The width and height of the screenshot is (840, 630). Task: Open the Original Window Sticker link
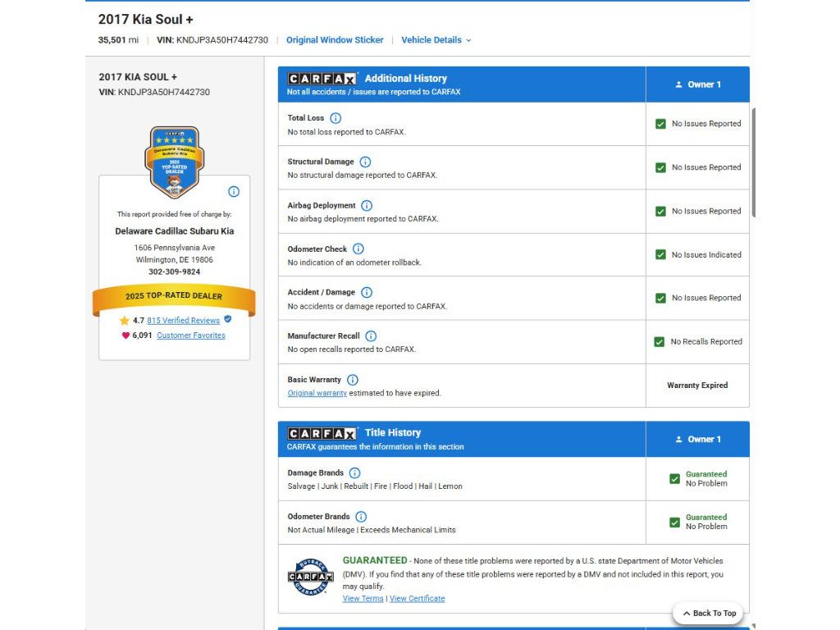(335, 40)
